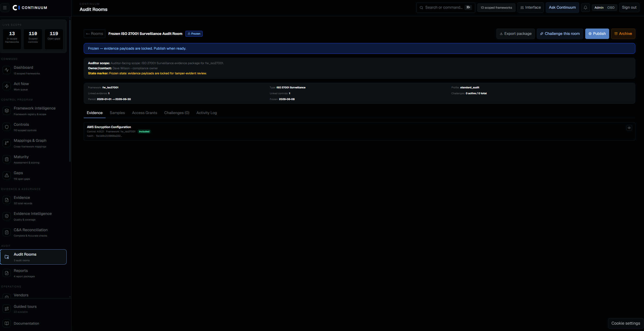Click Export package button

516,34
